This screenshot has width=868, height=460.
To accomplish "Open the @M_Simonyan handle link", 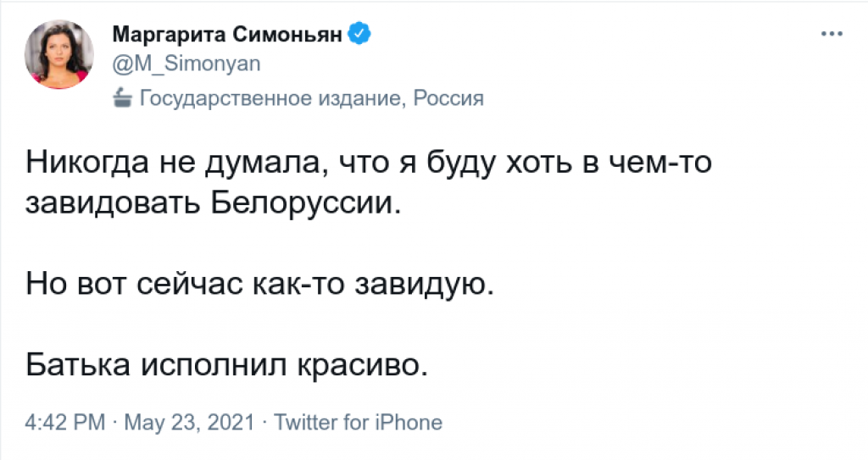I will (186, 64).
